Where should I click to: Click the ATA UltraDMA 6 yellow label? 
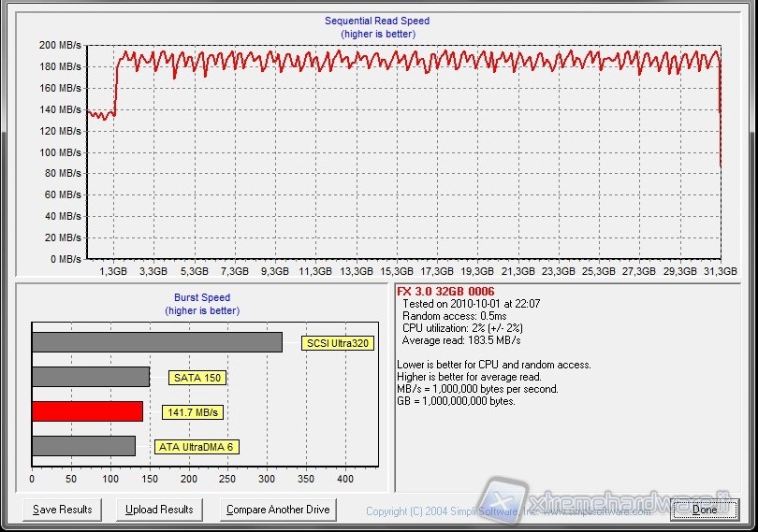pos(196,447)
